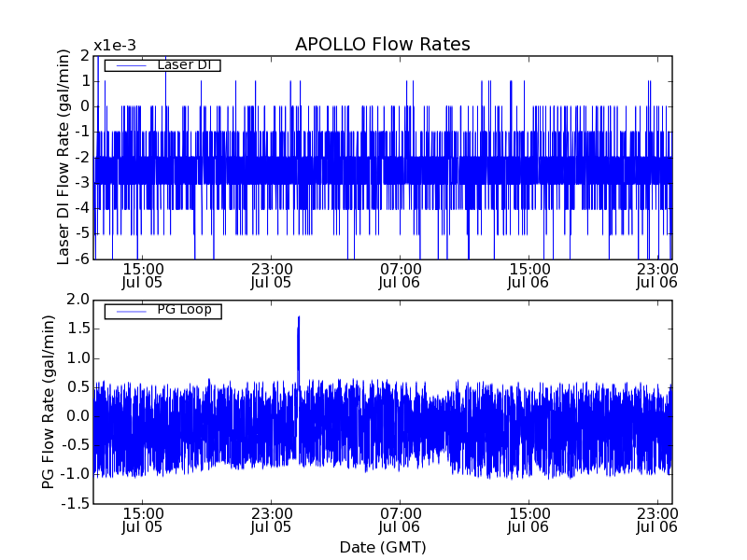Click the '15:00 Jul 05' label under the top chart
The width and height of the screenshot is (747, 560).
coord(143,275)
